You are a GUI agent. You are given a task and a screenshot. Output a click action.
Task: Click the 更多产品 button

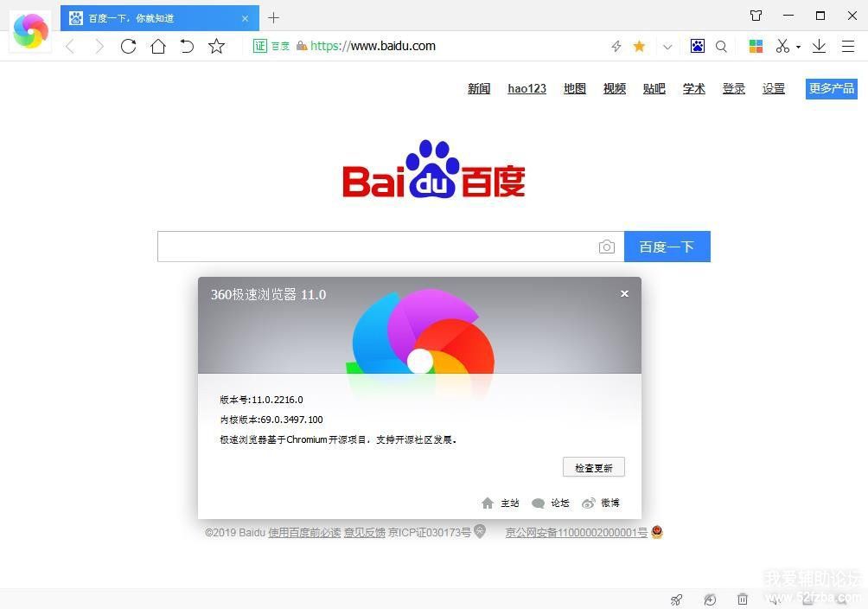click(832, 88)
